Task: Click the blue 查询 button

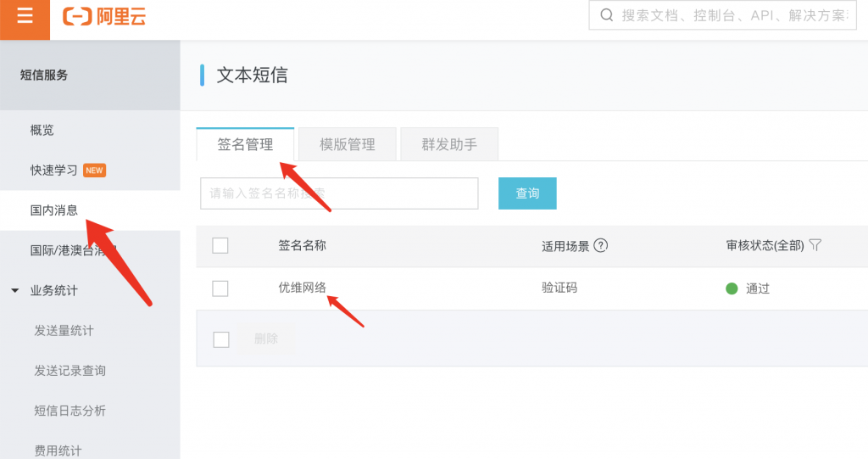Action: pos(527,193)
